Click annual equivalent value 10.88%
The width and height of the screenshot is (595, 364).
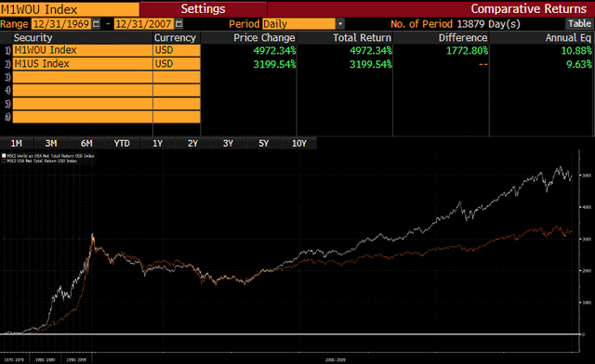(576, 50)
